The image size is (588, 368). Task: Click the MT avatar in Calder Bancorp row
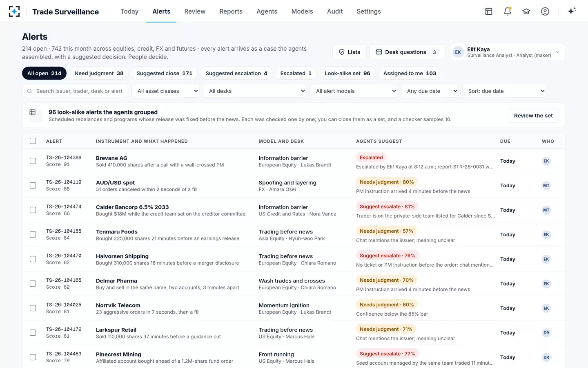click(x=546, y=210)
